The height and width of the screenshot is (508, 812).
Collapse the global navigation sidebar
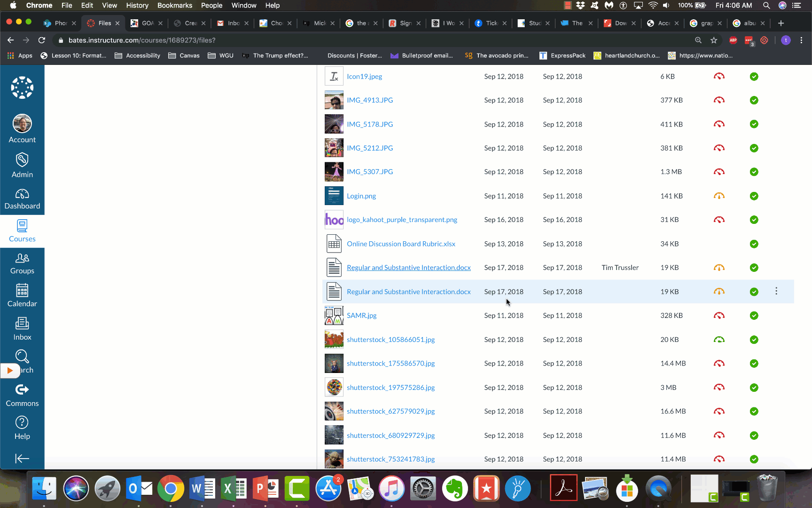click(22, 459)
